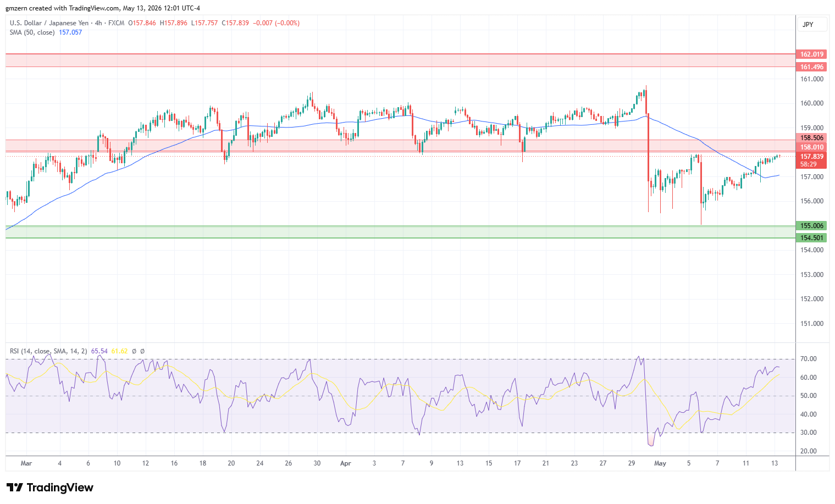The image size is (835, 504).
Task: Click the high price H157.896
Action: [x=173, y=23]
